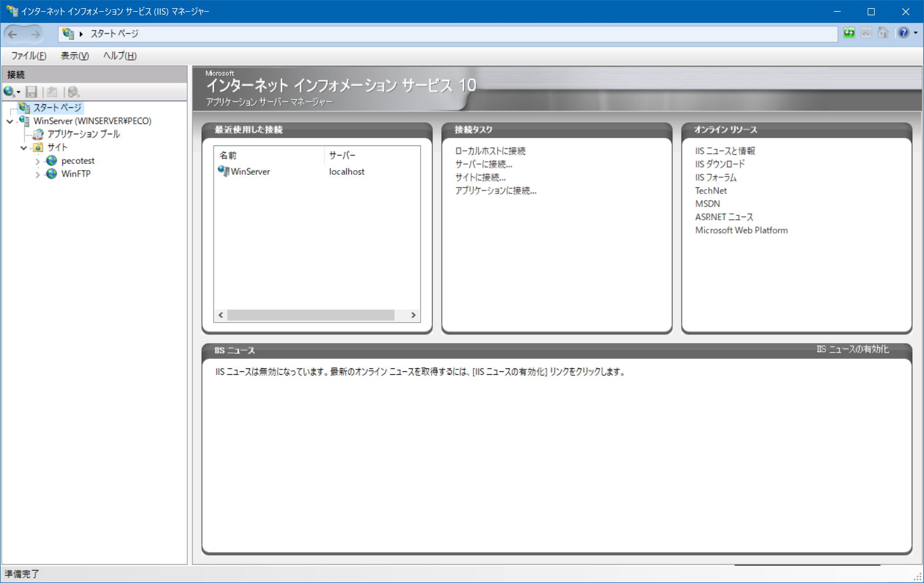924x583 pixels.
Task: Open IIS ニュースと情報 link
Action: tap(725, 151)
